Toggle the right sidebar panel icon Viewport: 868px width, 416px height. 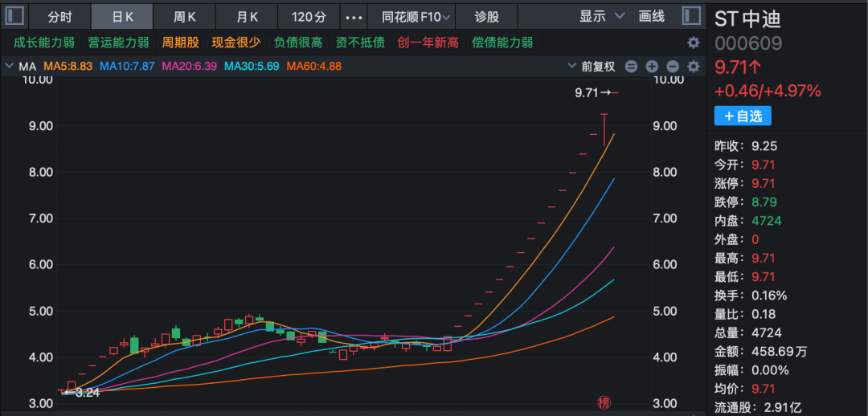point(691,15)
